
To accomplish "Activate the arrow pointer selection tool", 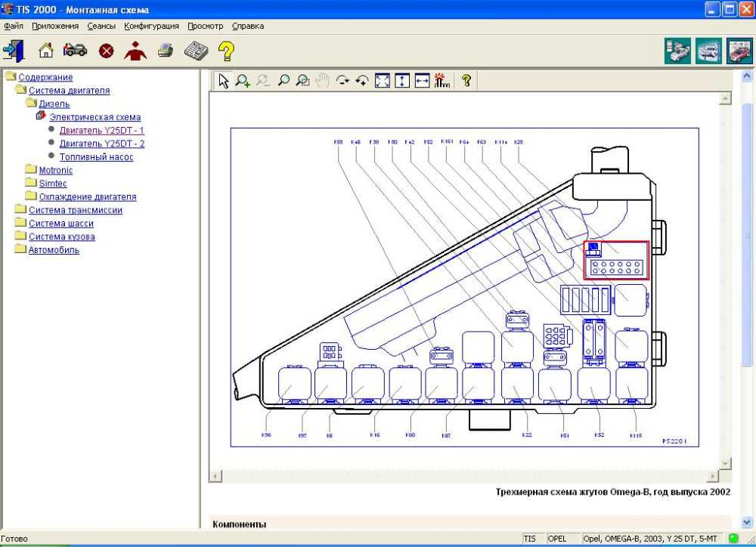I will point(223,81).
